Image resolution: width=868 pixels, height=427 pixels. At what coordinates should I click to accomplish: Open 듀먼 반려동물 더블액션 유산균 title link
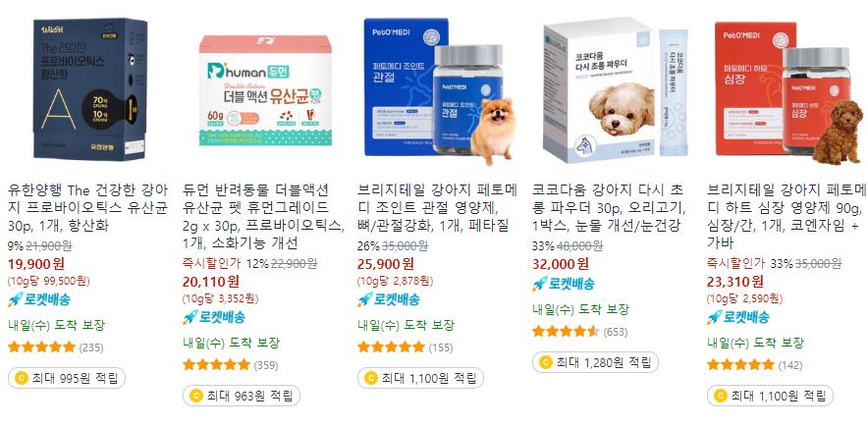tap(262, 217)
